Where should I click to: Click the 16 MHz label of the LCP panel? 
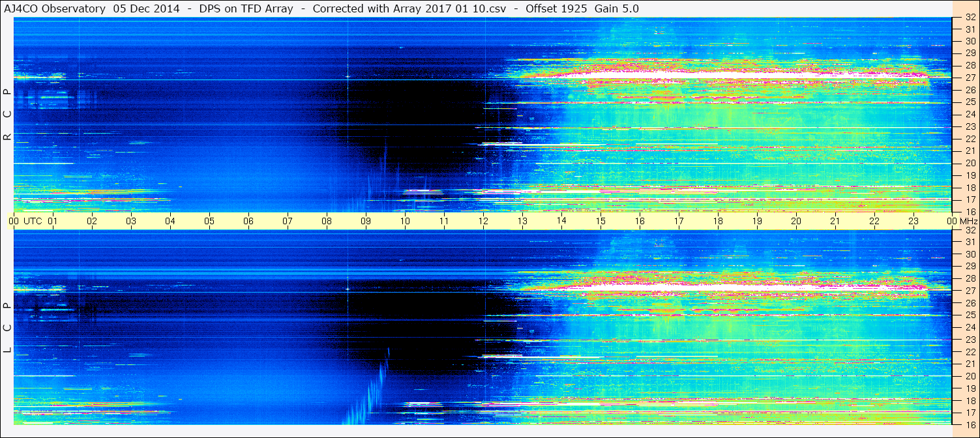click(x=970, y=424)
